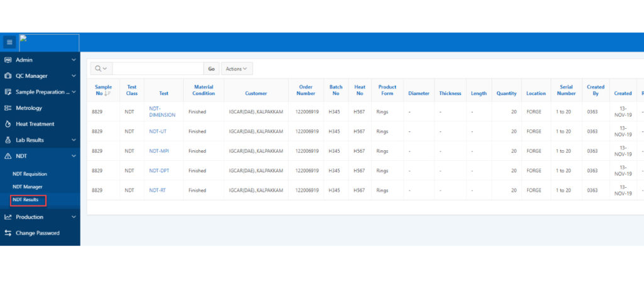This screenshot has height=301, width=644.
Task: Click the Product Form column header
Action: (x=387, y=90)
